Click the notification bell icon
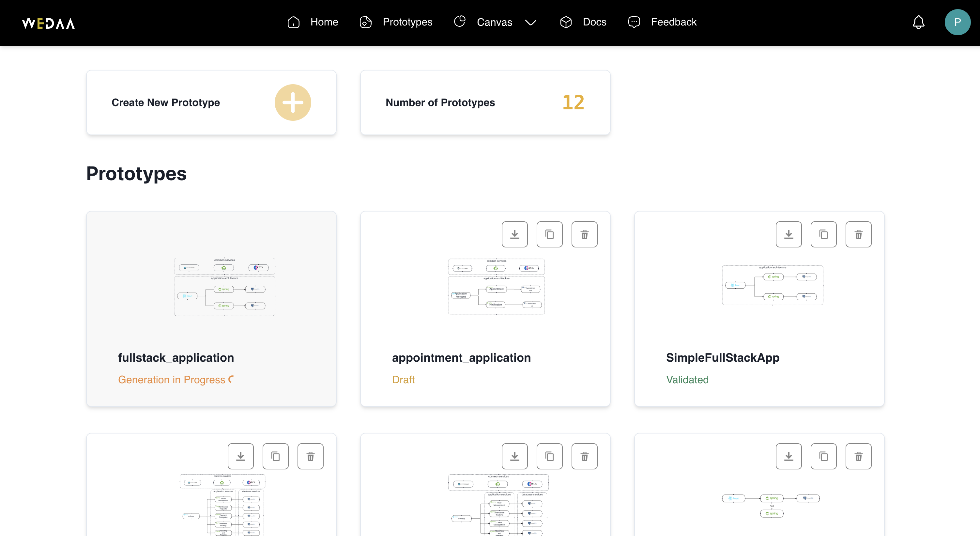This screenshot has width=980, height=536. pyautogui.click(x=919, y=23)
